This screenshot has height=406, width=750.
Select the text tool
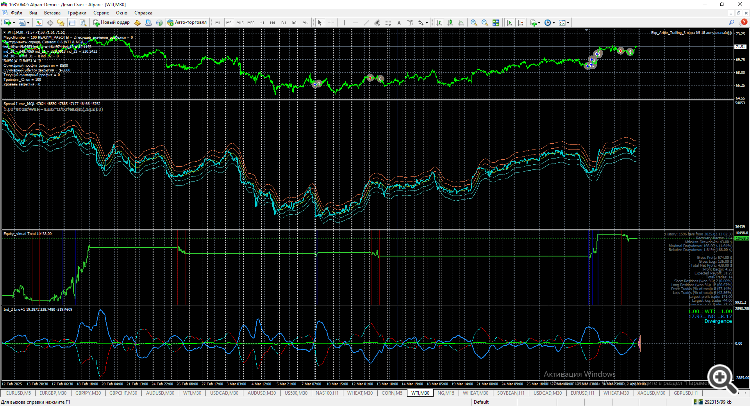pos(399,22)
